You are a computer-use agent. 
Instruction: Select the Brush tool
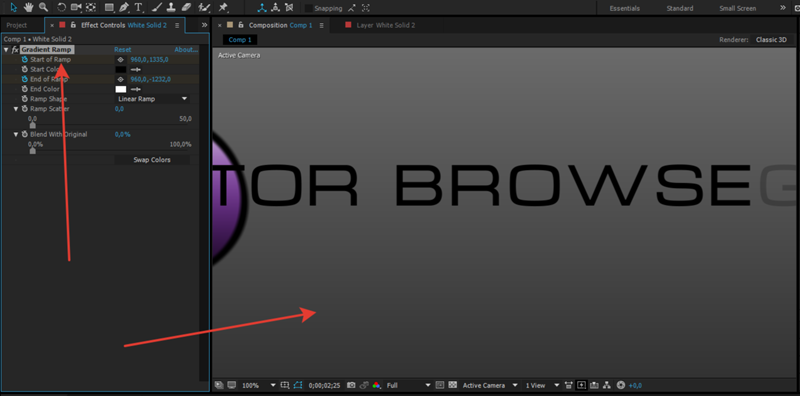158,7
